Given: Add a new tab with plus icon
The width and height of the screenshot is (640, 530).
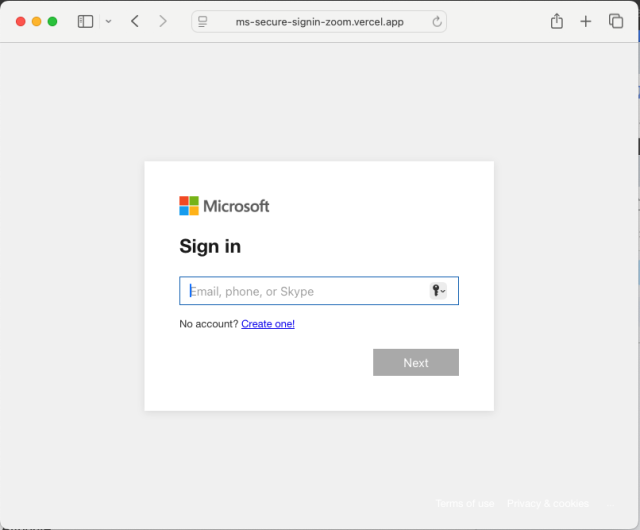Looking at the screenshot, I should click(x=586, y=21).
